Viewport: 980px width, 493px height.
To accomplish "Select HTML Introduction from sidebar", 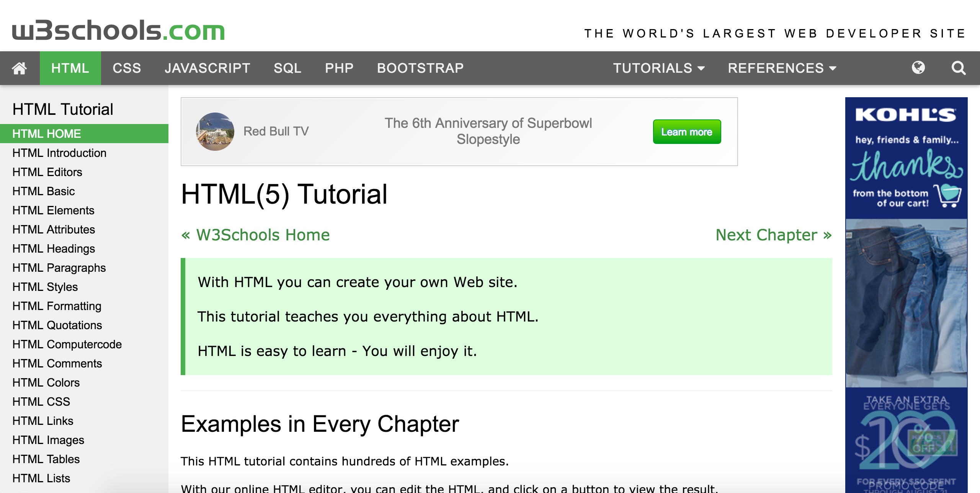I will click(x=59, y=152).
